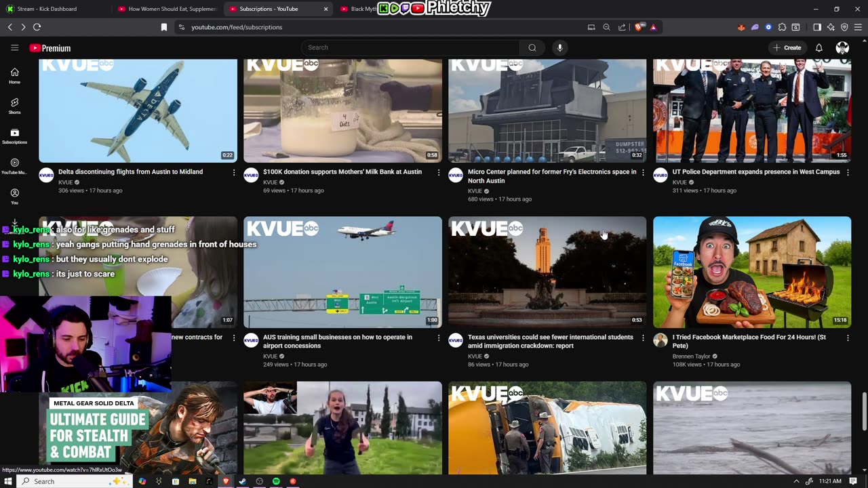The height and width of the screenshot is (488, 868).
Task: Open Brave Rewards triangle icon
Action: point(653,27)
